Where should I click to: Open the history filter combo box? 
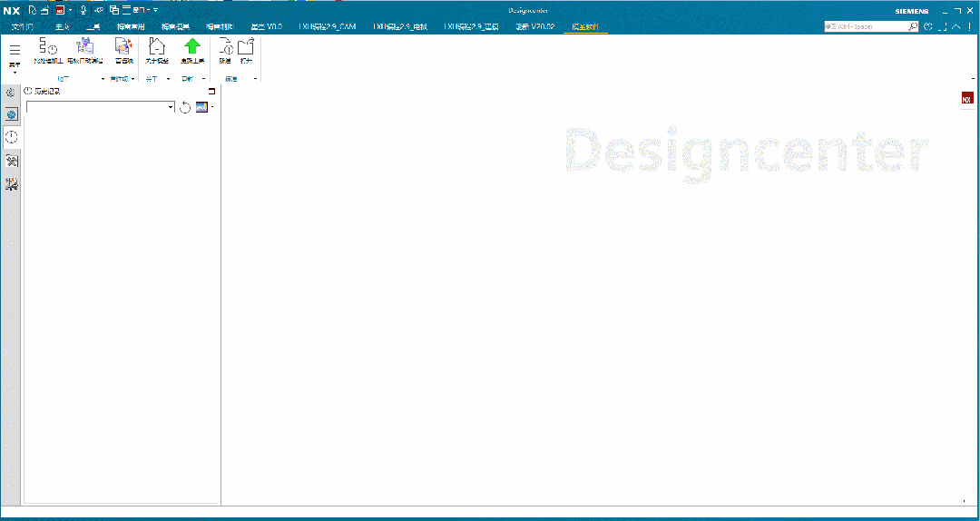point(100,108)
